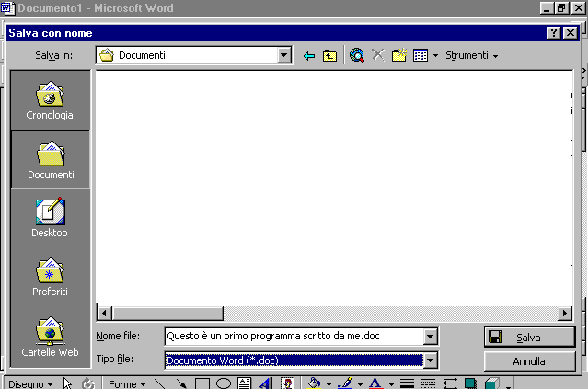Screen dimensions: 588x389
Task: Open the Tipo file dropdown list
Action: click(431, 360)
